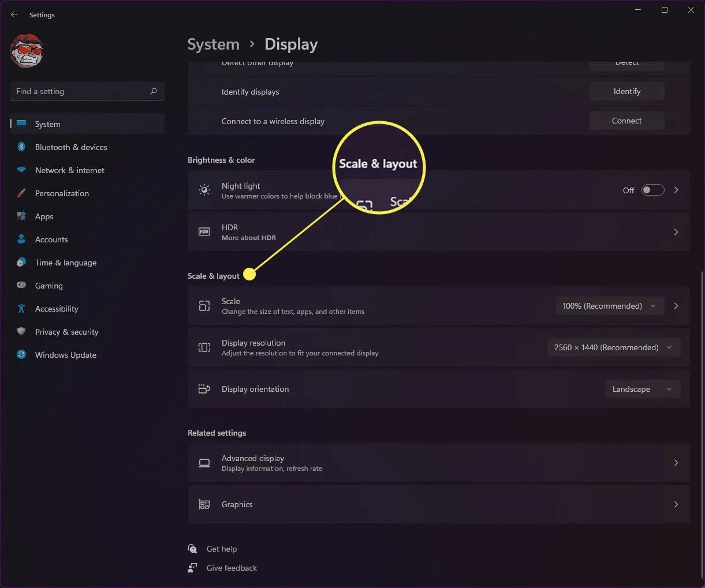Click the Brightness & color heading
The height and width of the screenshot is (588, 705).
click(x=221, y=160)
